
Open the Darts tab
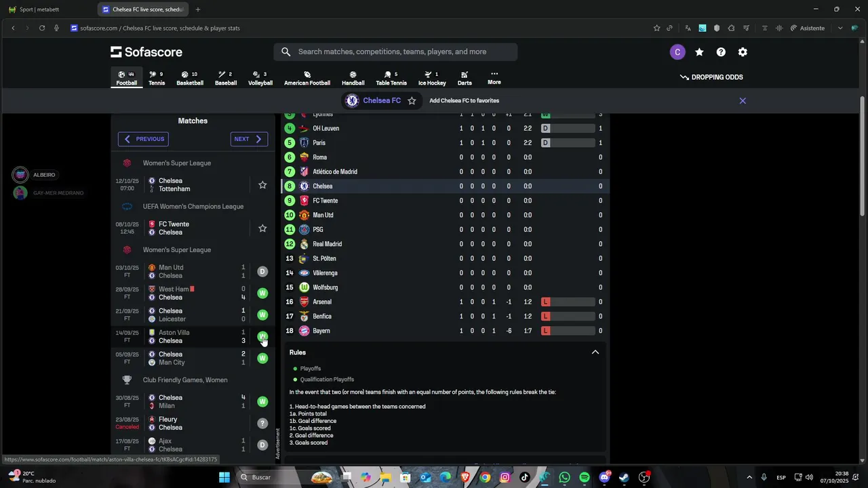click(465, 78)
